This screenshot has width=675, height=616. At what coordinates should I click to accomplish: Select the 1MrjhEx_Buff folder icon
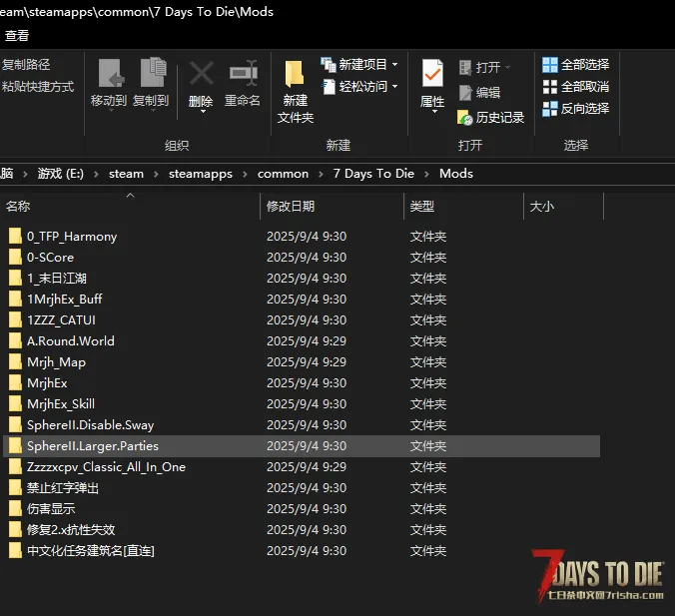point(15,300)
